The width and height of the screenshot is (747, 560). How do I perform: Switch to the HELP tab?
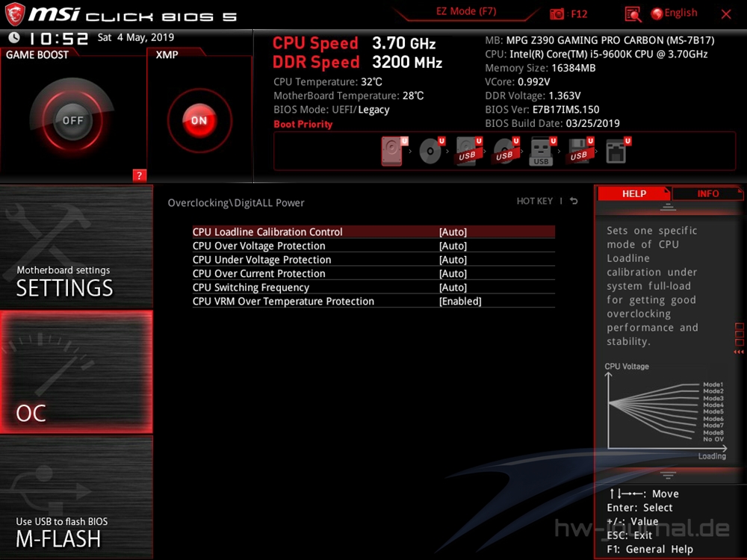633,193
